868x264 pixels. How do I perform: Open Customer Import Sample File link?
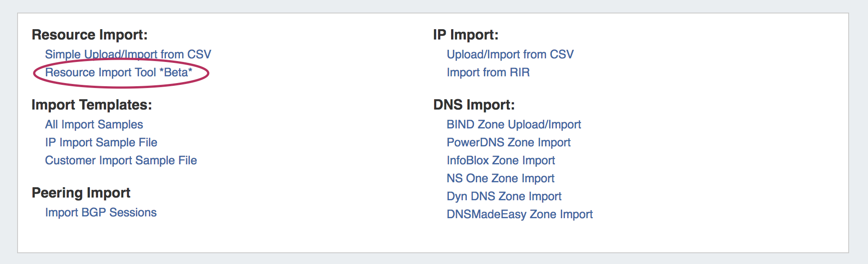click(121, 160)
